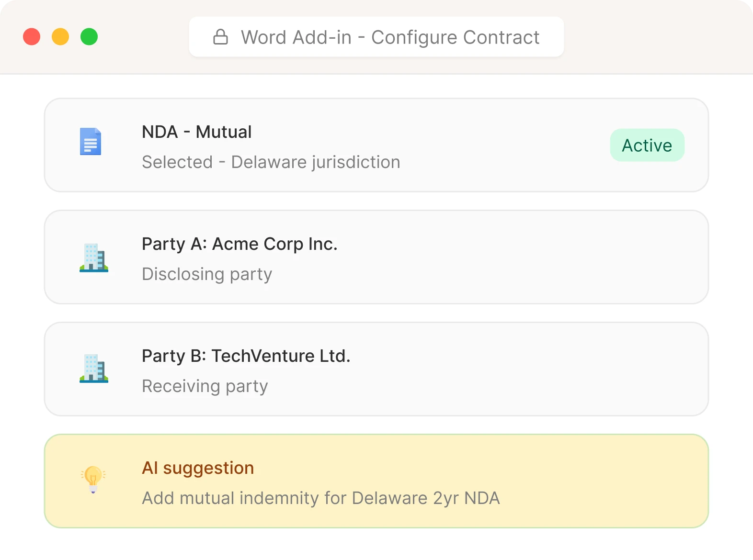Click the yellow AI suggestion highlight area
The width and height of the screenshot is (753, 560).
tap(376, 480)
